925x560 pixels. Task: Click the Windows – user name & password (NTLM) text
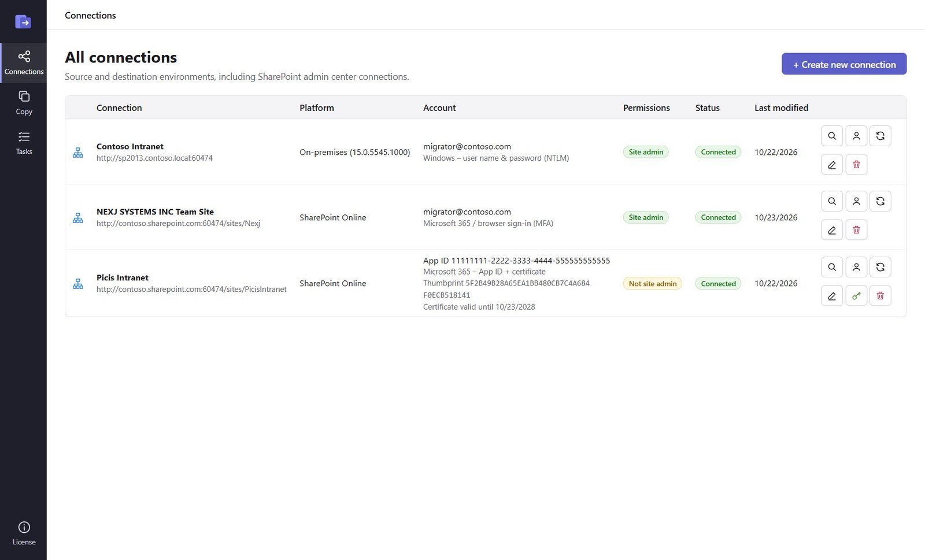point(496,158)
